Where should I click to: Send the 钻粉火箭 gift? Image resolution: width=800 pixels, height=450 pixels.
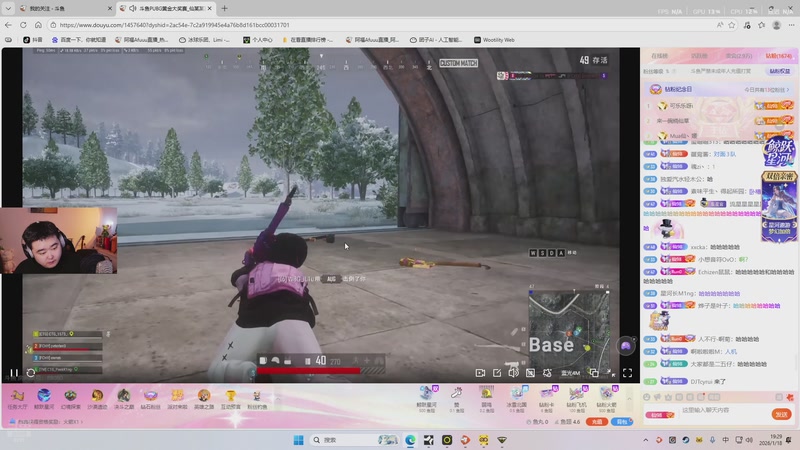607,398
